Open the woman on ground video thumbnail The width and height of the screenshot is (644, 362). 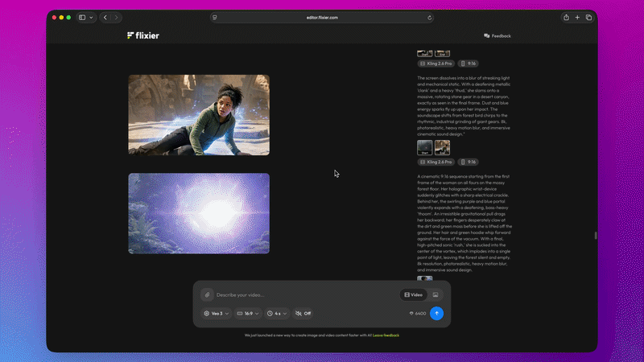coord(199,114)
